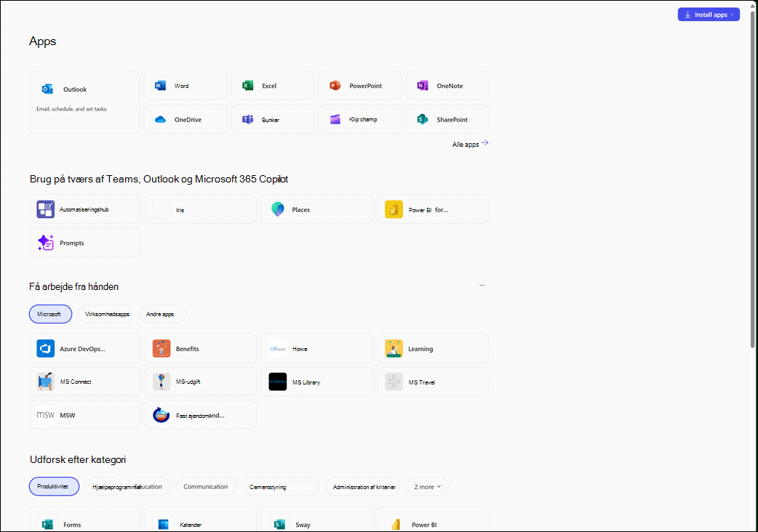The height and width of the screenshot is (532, 758).
Task: Click the Udforsk efter kategori heading
Action: pos(78,459)
